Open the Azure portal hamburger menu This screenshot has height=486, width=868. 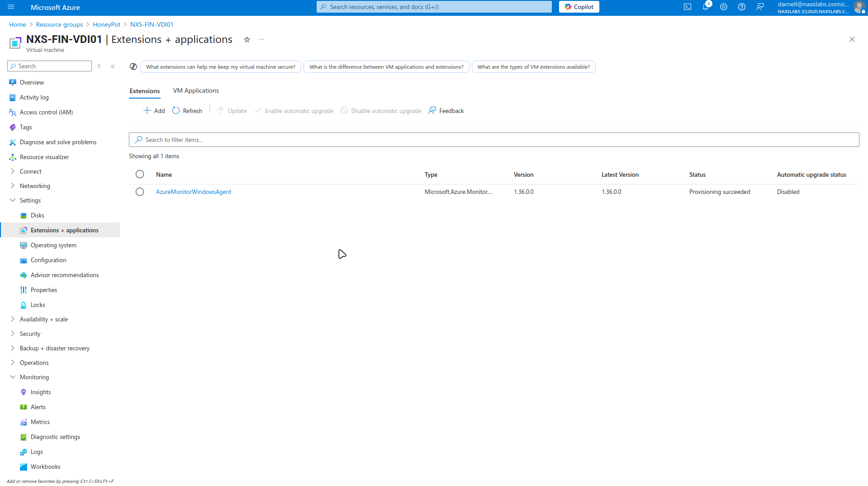[x=11, y=7]
